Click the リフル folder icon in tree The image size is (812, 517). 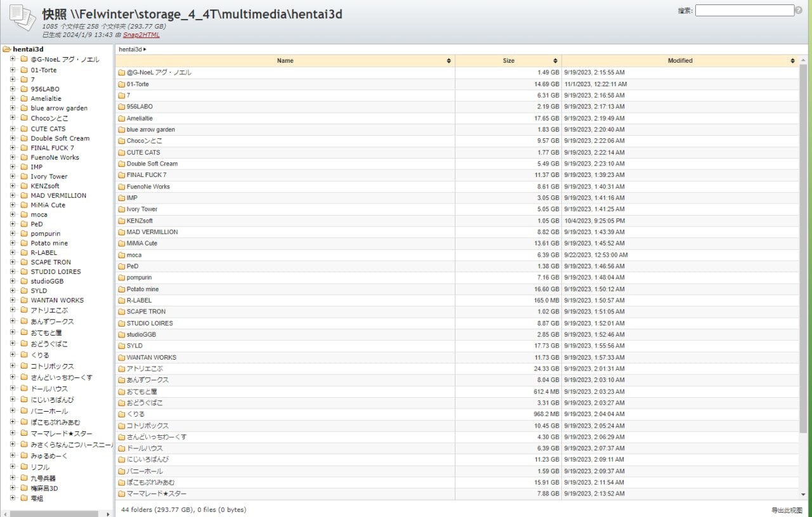(24, 467)
